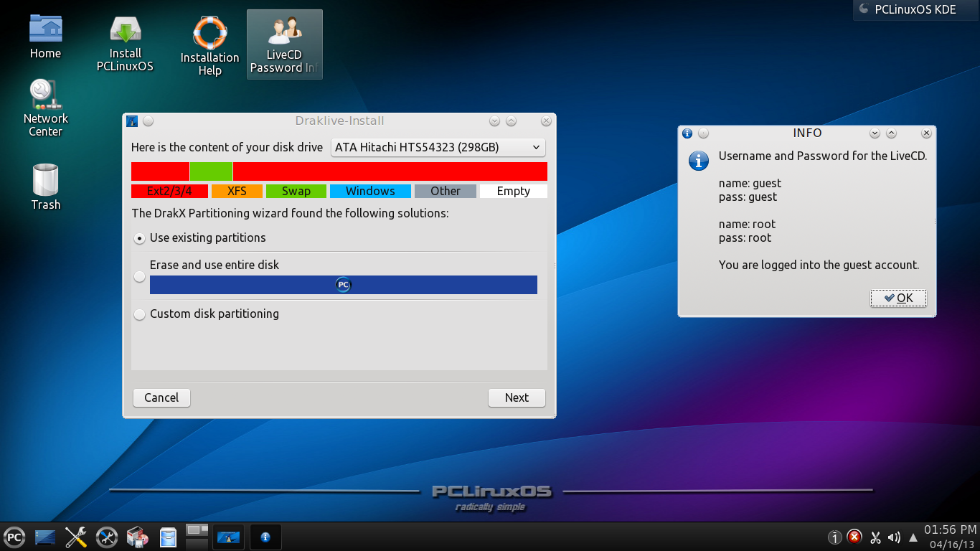Open the round blue tools control center icon
This screenshot has width=980, height=551.
[107, 537]
